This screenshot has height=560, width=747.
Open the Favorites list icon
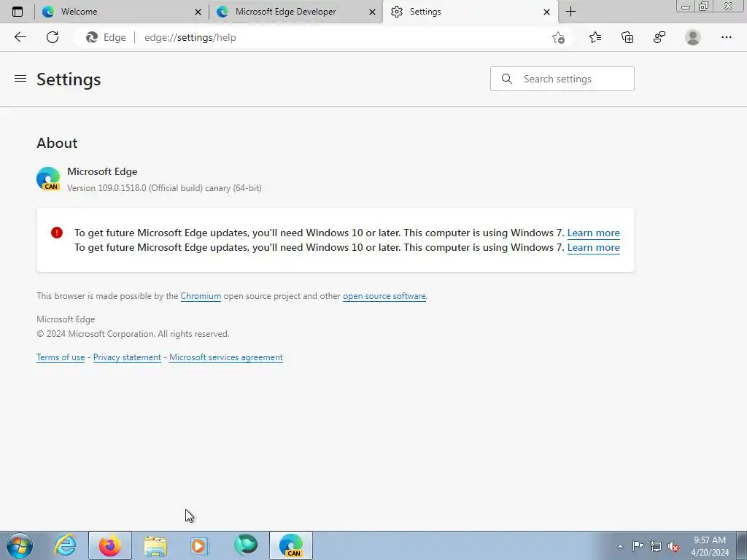pos(595,37)
